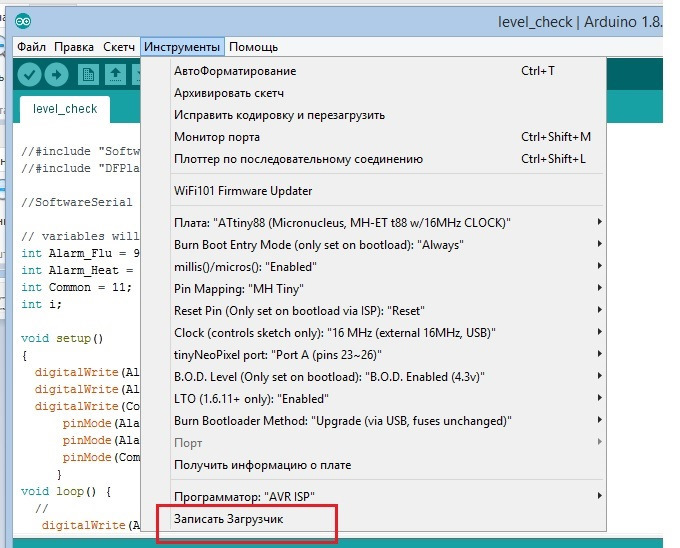Switch to the level_check tab

pos(65,109)
